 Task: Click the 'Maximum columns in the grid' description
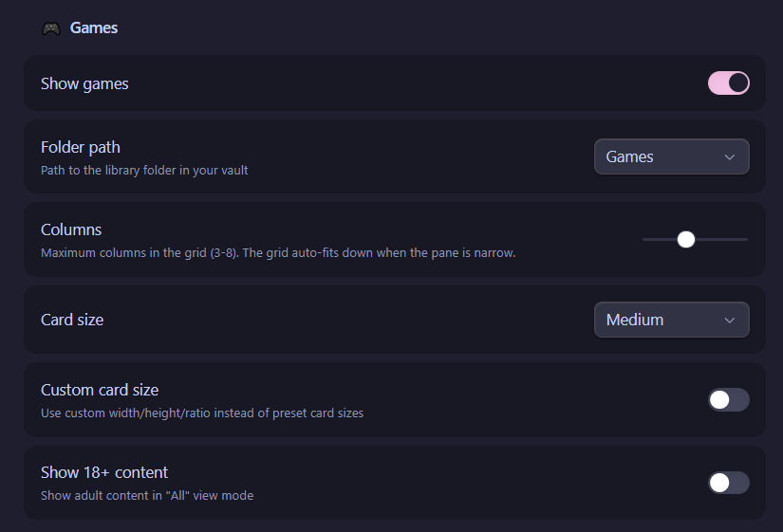tap(278, 253)
